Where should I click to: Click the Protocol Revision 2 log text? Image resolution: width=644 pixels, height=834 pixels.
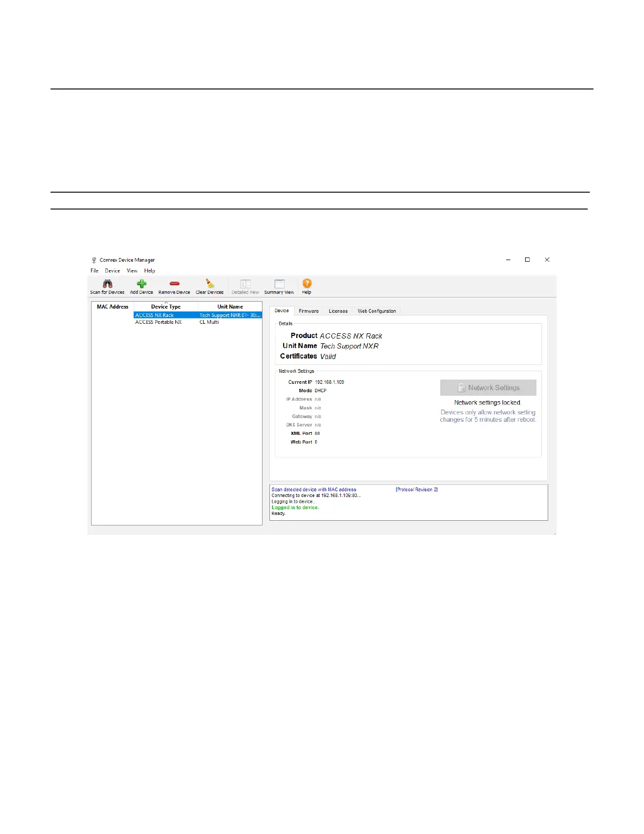[x=417, y=490]
